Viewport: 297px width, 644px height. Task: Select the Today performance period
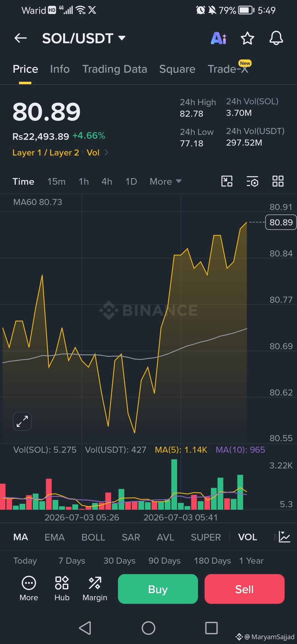(x=25, y=561)
